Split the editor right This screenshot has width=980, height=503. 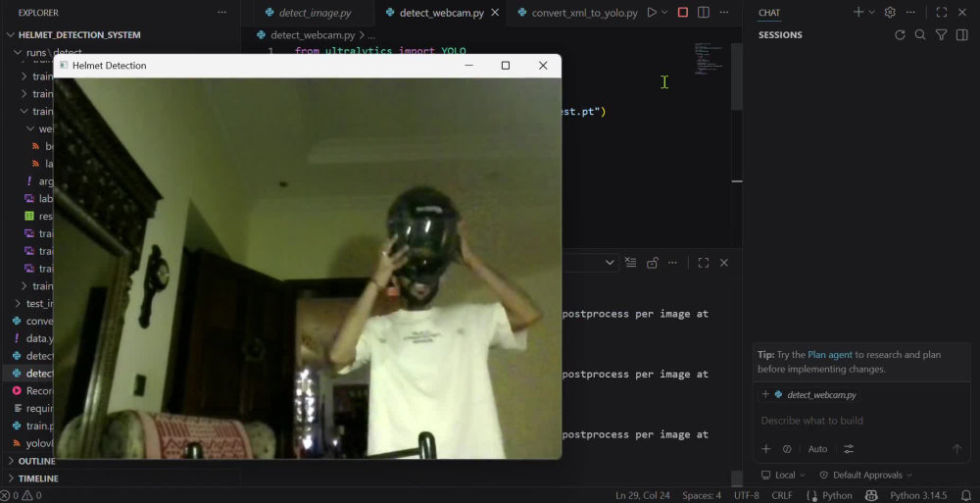click(x=703, y=13)
